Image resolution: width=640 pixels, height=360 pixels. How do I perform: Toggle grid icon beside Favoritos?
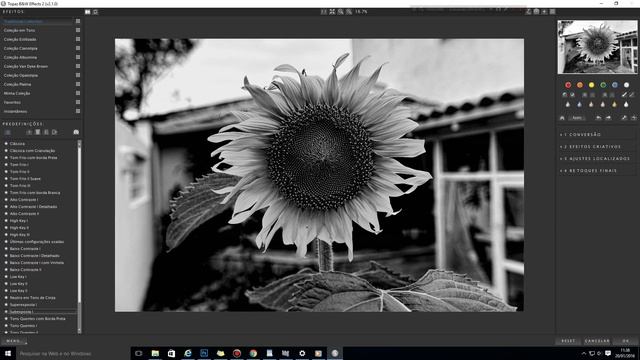coord(78,102)
